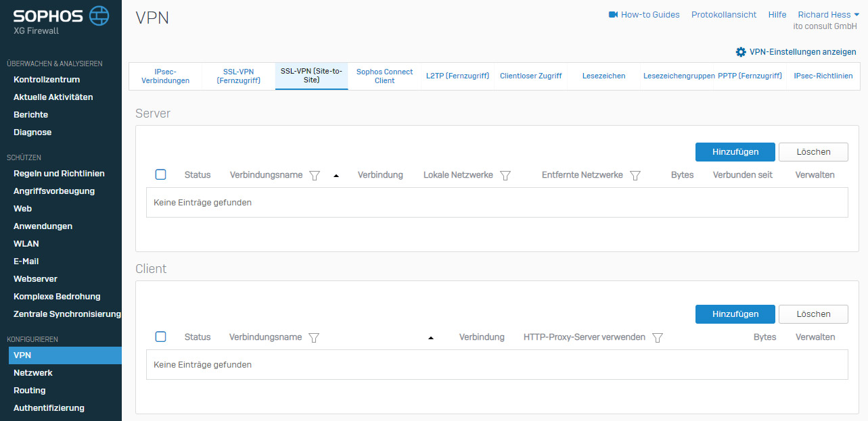Click HTTP-Proxy-Server verwenden filter icon
Image resolution: width=868 pixels, height=421 pixels.
click(657, 337)
